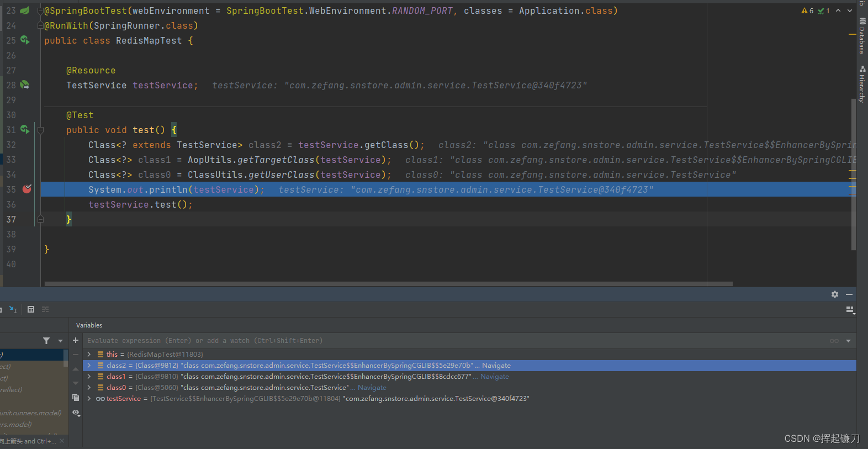Click 'testService.test();' on line 36
868x449 pixels.
tap(141, 204)
